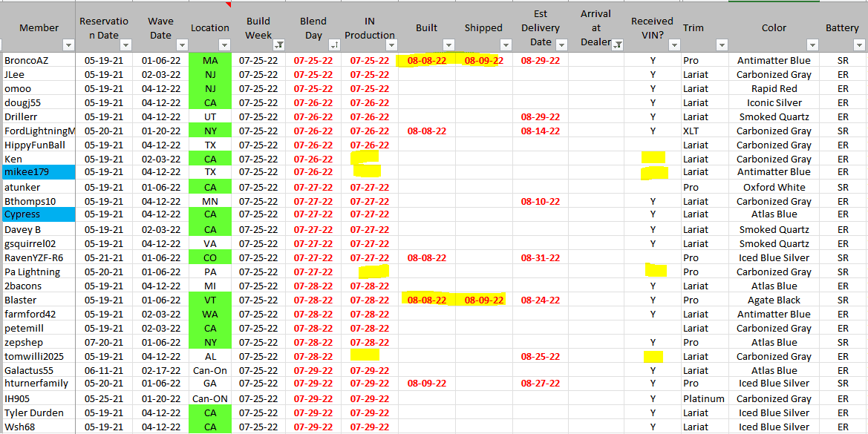The height and width of the screenshot is (434, 868).
Task: Select the Agate Black color cell
Action: tap(774, 300)
